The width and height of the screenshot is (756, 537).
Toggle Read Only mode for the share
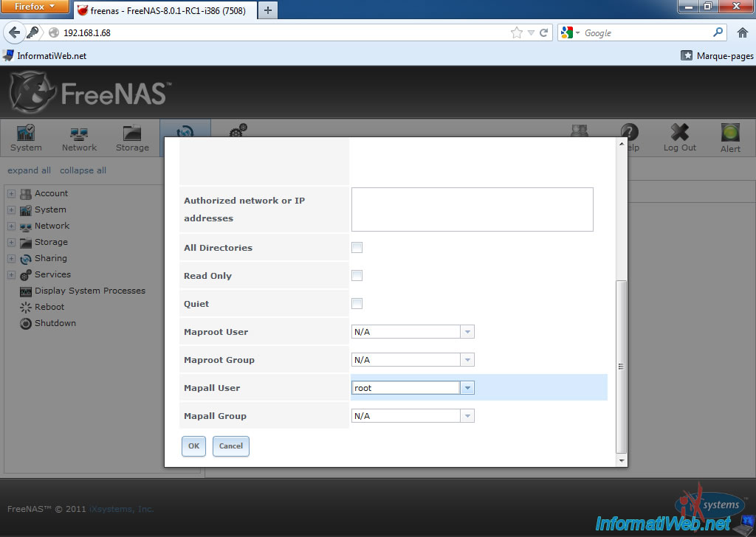click(x=357, y=275)
